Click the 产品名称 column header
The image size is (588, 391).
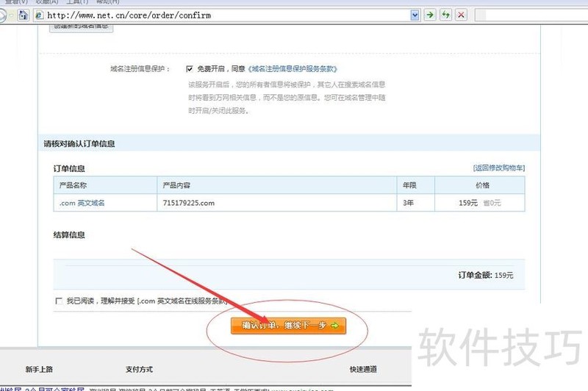point(105,185)
